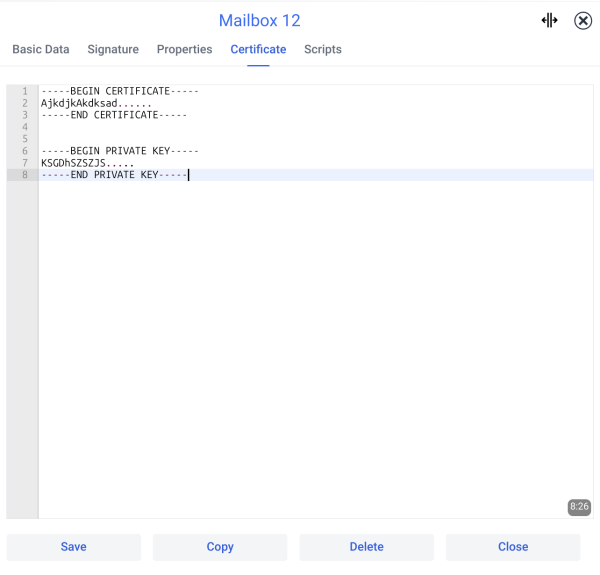Click the AjkdjkAkdksad certificate text
The height and width of the screenshot is (575, 600).
[x=96, y=103]
